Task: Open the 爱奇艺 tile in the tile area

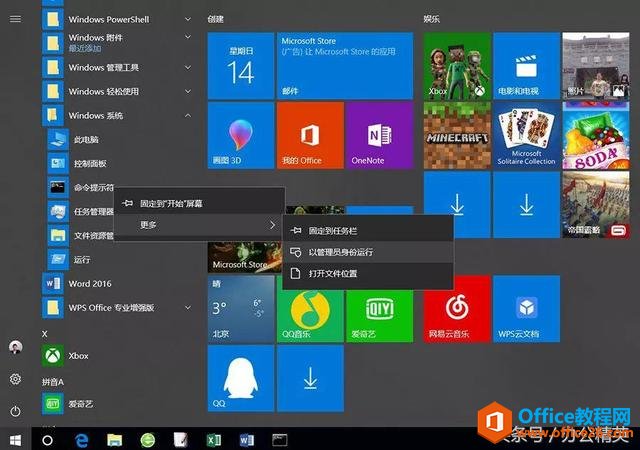Action: click(x=380, y=314)
